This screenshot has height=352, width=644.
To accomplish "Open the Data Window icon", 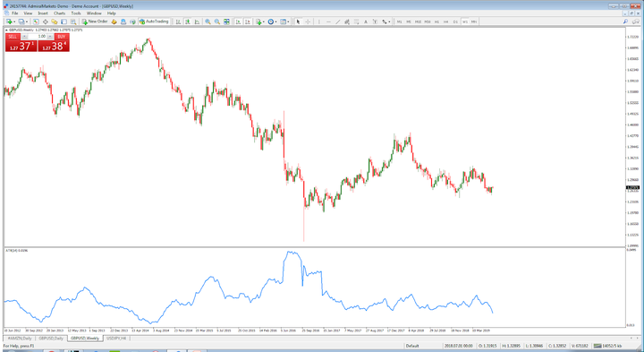I will 46,21.
